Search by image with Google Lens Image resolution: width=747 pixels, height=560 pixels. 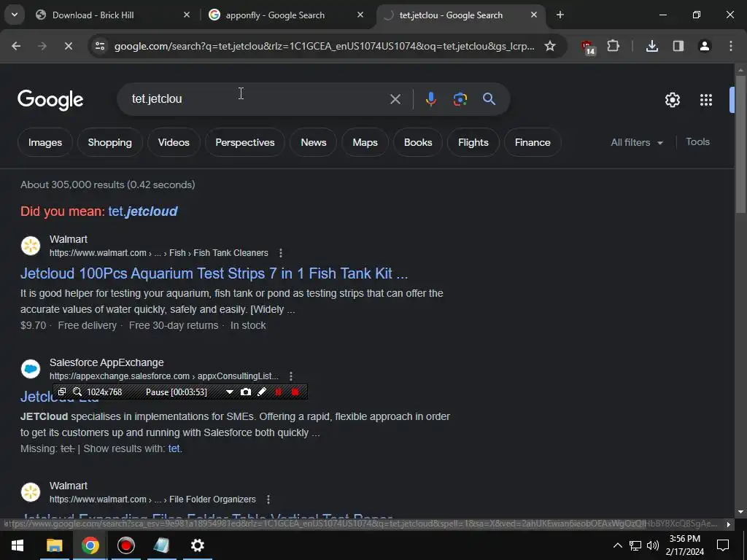460,99
